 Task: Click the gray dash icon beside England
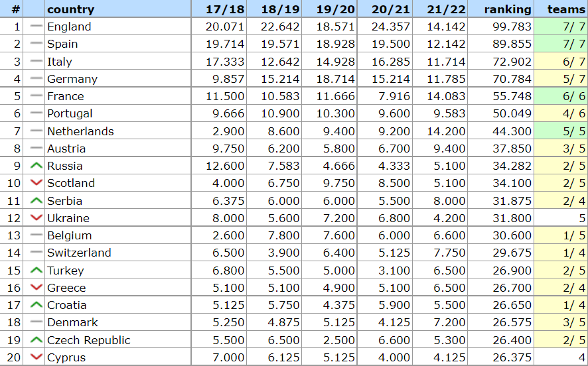click(x=36, y=27)
